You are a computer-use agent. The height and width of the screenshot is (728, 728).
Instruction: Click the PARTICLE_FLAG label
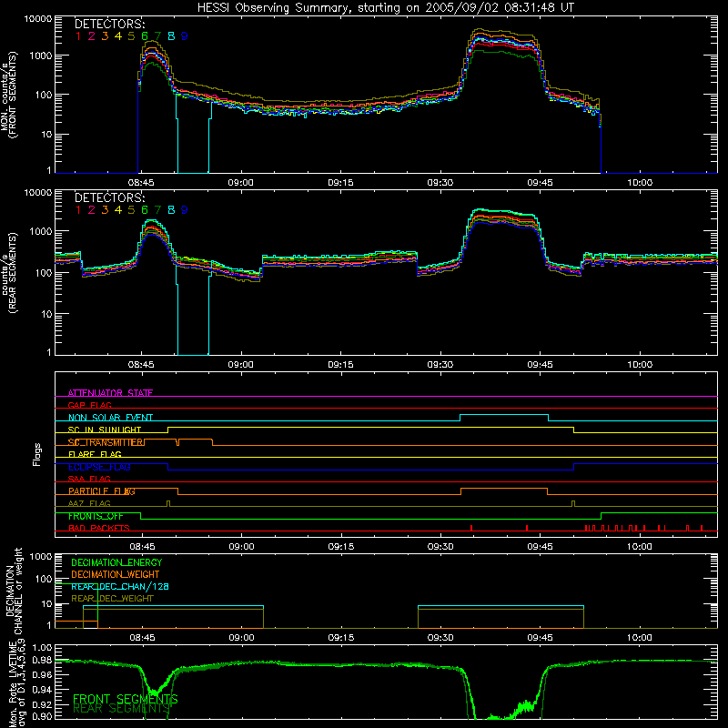coord(102,491)
